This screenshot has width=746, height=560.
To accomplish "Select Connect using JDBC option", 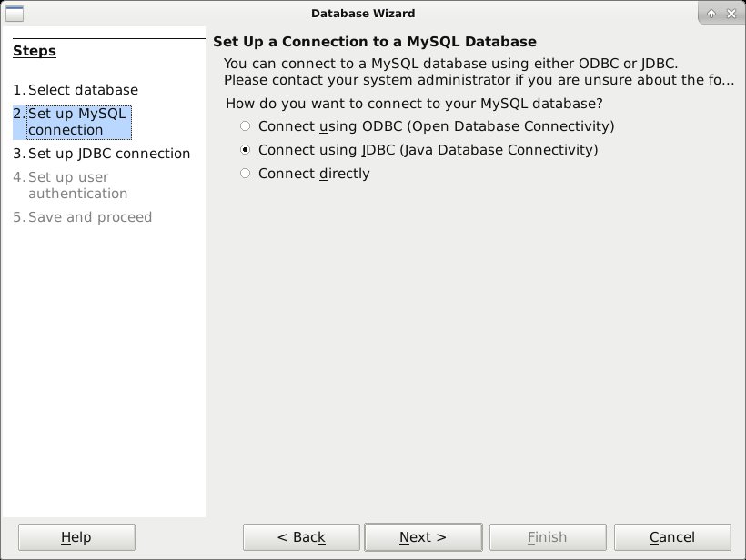I will click(244, 149).
